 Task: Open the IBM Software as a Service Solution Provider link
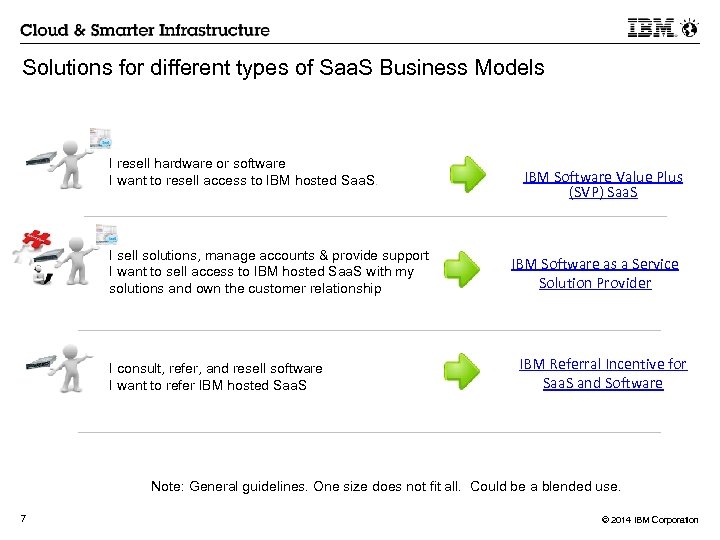click(x=594, y=273)
